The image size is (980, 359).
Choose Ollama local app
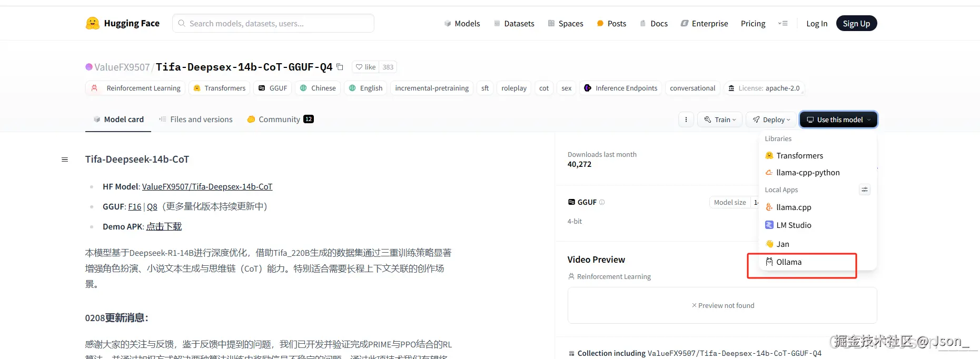click(x=817, y=262)
